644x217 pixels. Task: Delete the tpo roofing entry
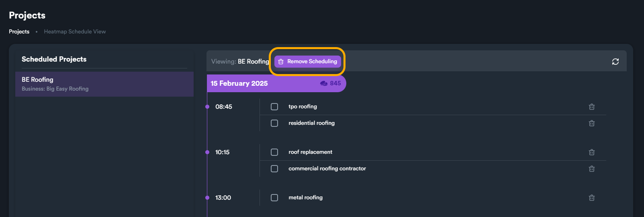(591, 107)
